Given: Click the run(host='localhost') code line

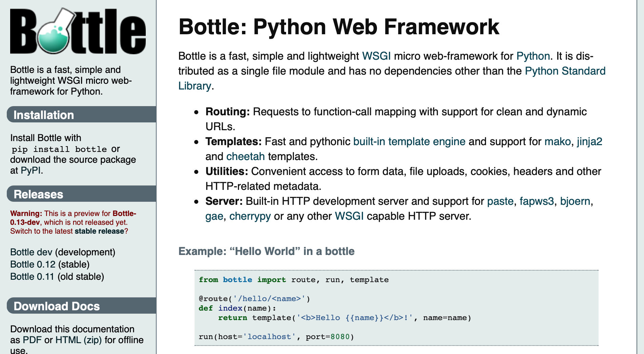Looking at the screenshot, I should (276, 337).
